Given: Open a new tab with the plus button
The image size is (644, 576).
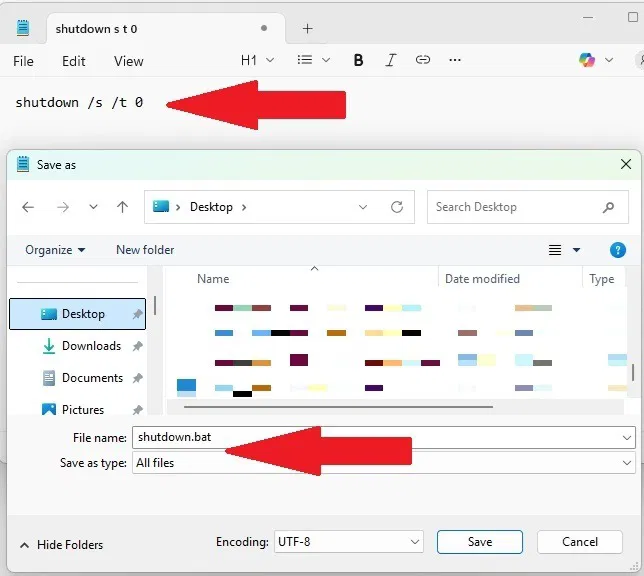Looking at the screenshot, I should (307, 28).
